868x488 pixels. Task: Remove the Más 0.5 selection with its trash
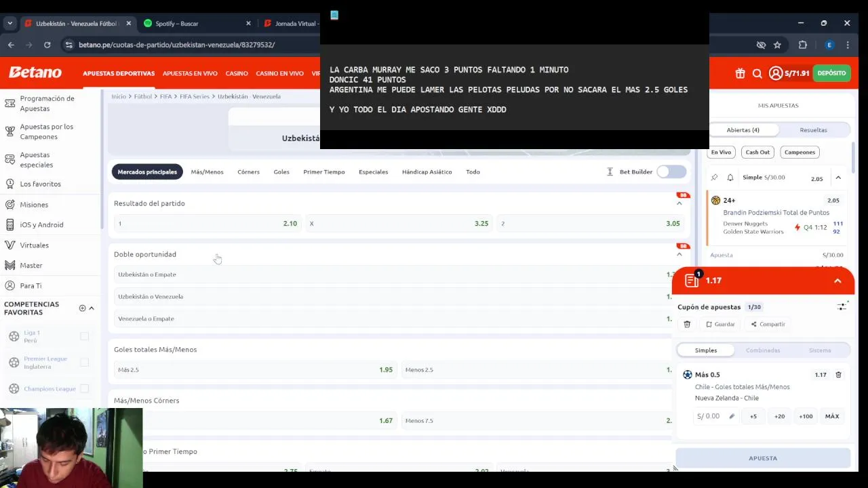point(838,374)
